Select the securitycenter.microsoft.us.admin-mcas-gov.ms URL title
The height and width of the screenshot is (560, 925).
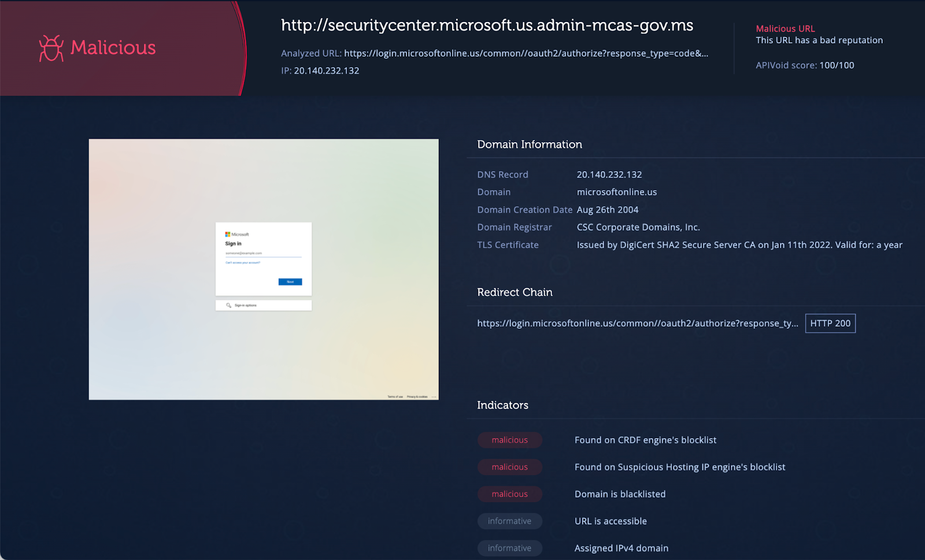(487, 25)
